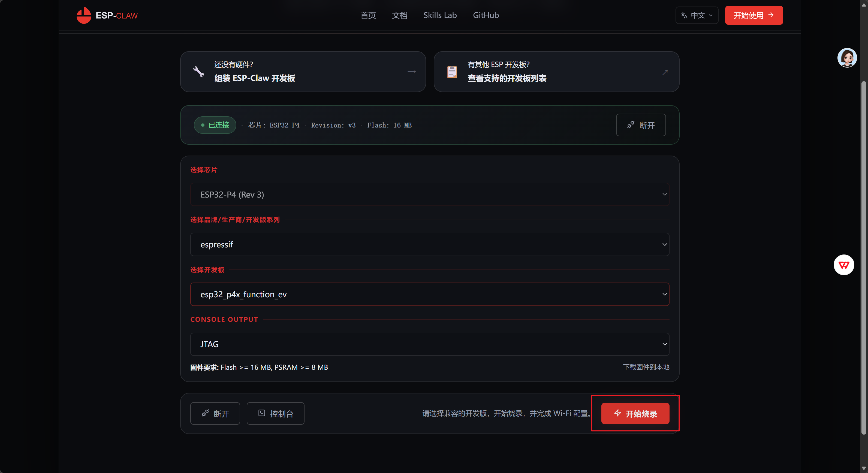
Task: Click the page vertical scrollbar
Action: 864,257
